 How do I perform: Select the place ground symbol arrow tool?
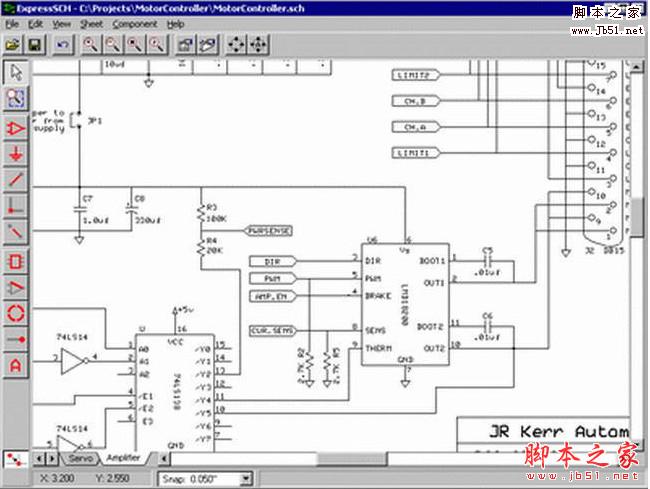coord(16,154)
